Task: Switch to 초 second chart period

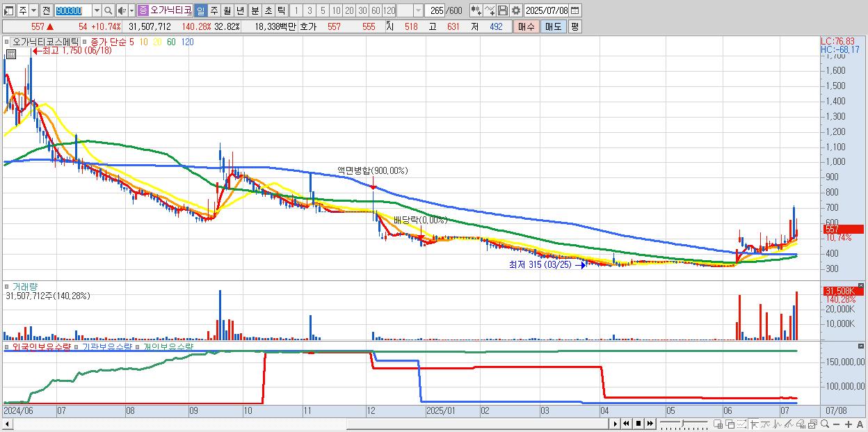Action: coord(268,10)
